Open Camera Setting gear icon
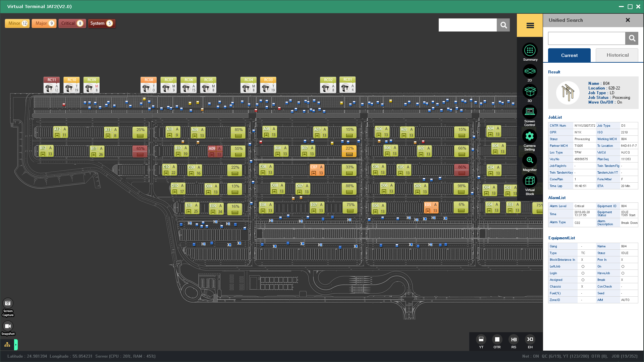The image size is (644, 362). click(x=530, y=136)
